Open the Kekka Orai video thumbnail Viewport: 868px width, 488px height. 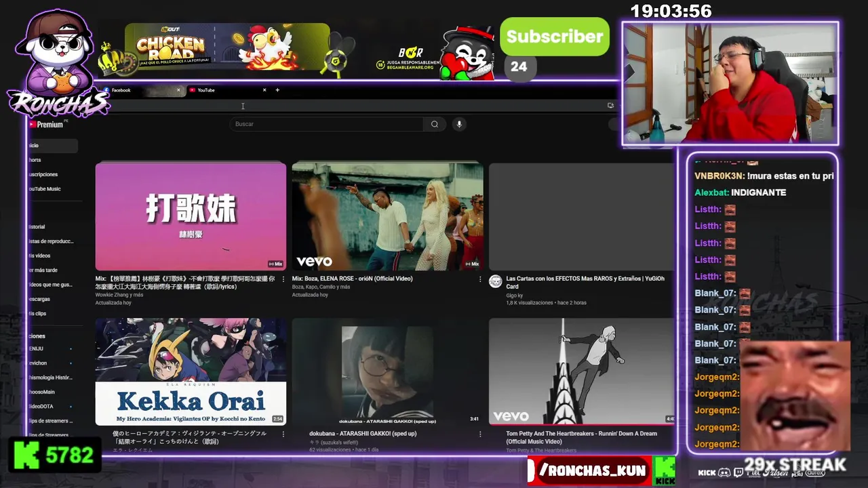pos(191,371)
